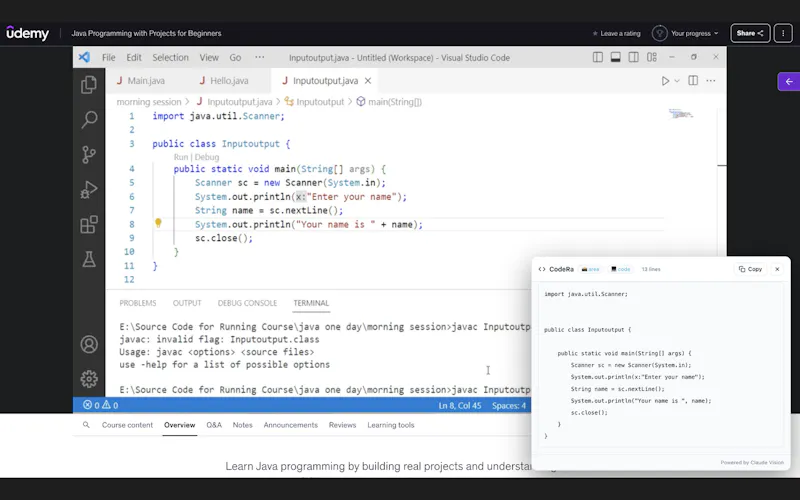Viewport: 800px width, 500px height.
Task: Select the Overview tab
Action: 180,425
